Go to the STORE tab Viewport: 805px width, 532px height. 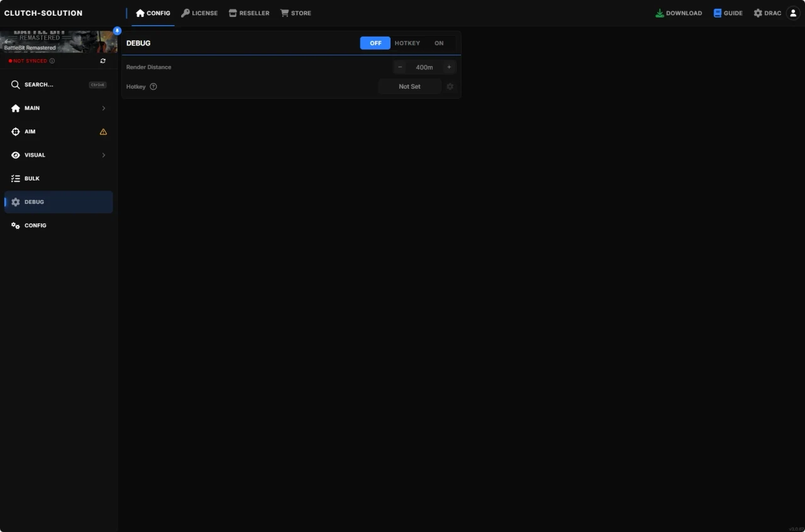click(x=296, y=13)
